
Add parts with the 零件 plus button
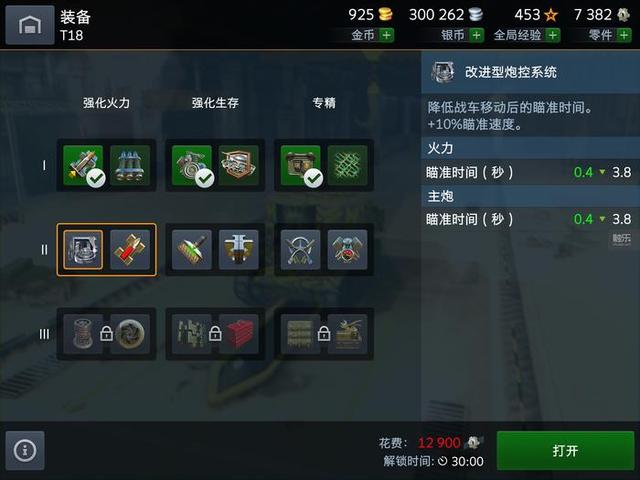[x=624, y=35]
